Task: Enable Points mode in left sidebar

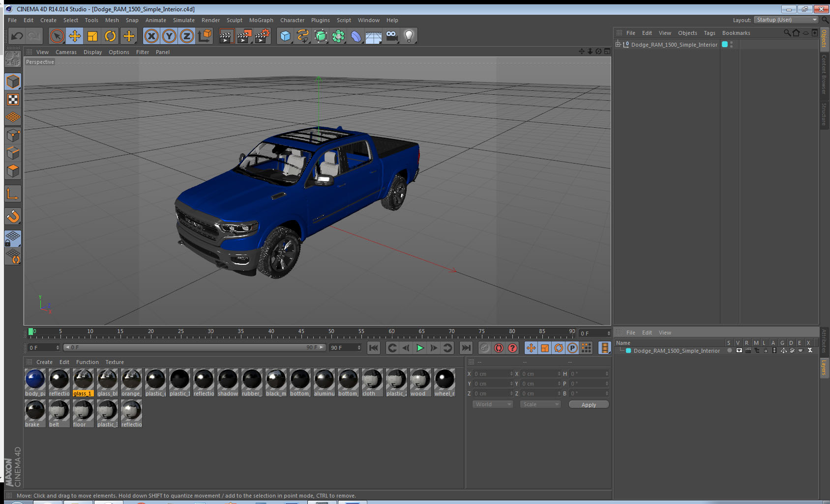Action: (x=13, y=136)
